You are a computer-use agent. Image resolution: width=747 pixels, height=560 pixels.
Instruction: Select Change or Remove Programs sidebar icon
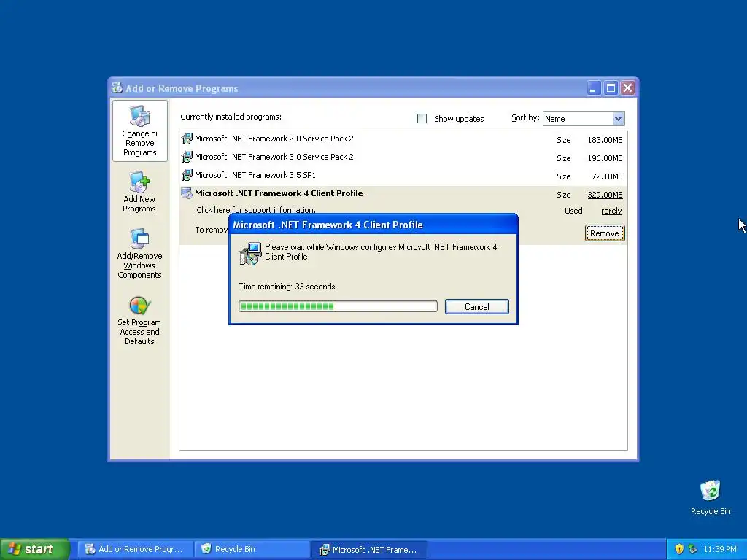point(139,116)
